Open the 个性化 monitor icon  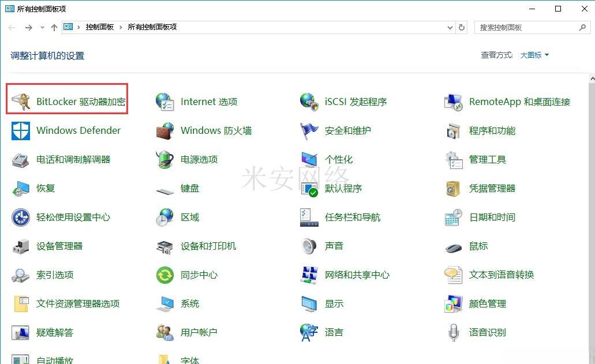pyautogui.click(x=309, y=160)
